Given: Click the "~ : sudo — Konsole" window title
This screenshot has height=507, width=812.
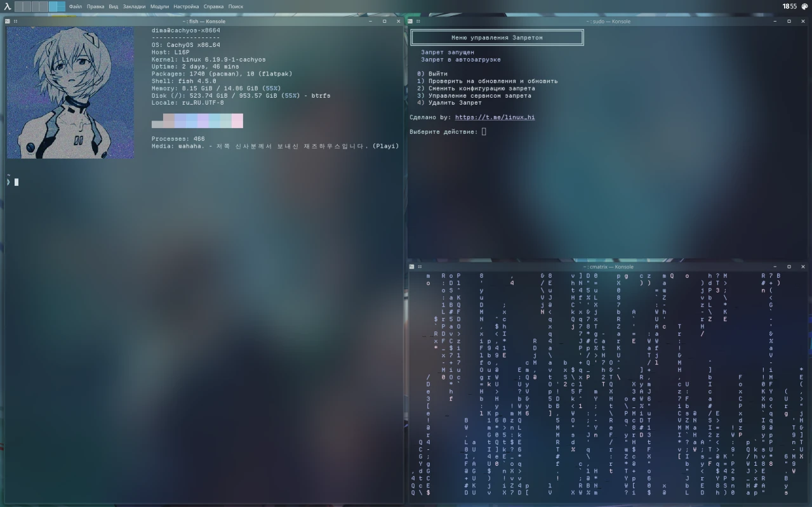Looking at the screenshot, I should [608, 21].
